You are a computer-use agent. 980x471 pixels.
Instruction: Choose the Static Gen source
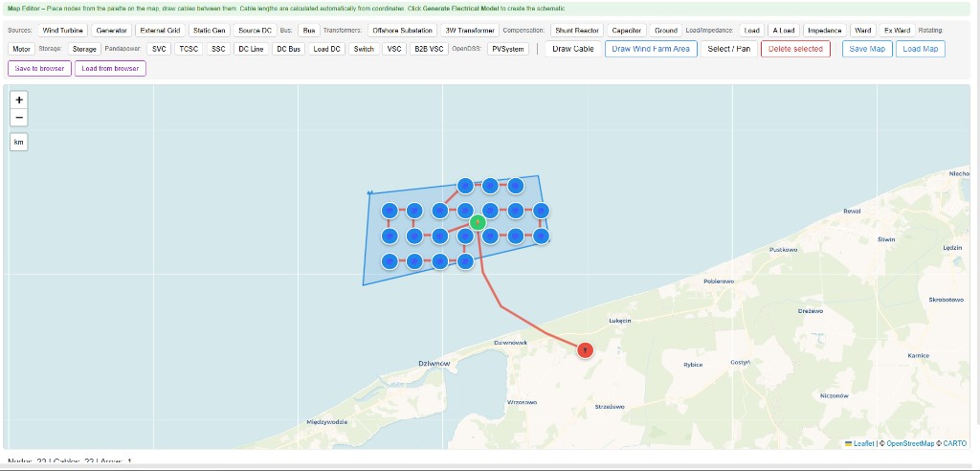[210, 30]
